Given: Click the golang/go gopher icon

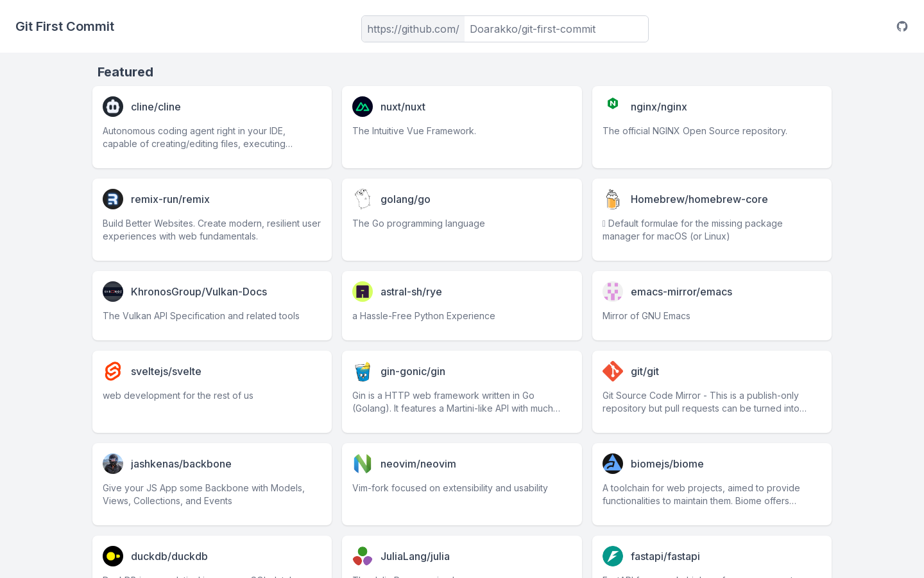Looking at the screenshot, I should click(x=363, y=199).
